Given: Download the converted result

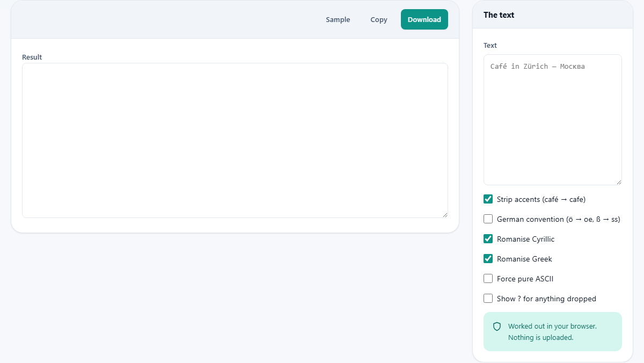Looking at the screenshot, I should tap(425, 19).
